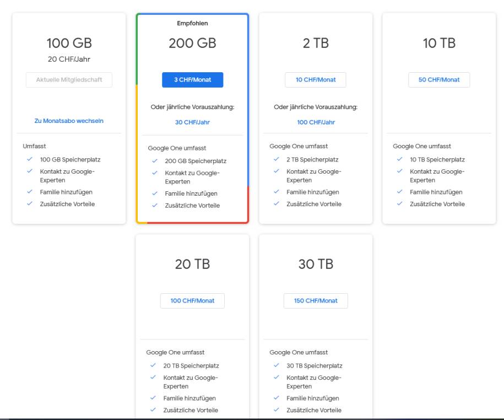Click Zusätzliche Vorteile in the 100 GB card
The width and height of the screenshot is (504, 420).
[67, 204]
